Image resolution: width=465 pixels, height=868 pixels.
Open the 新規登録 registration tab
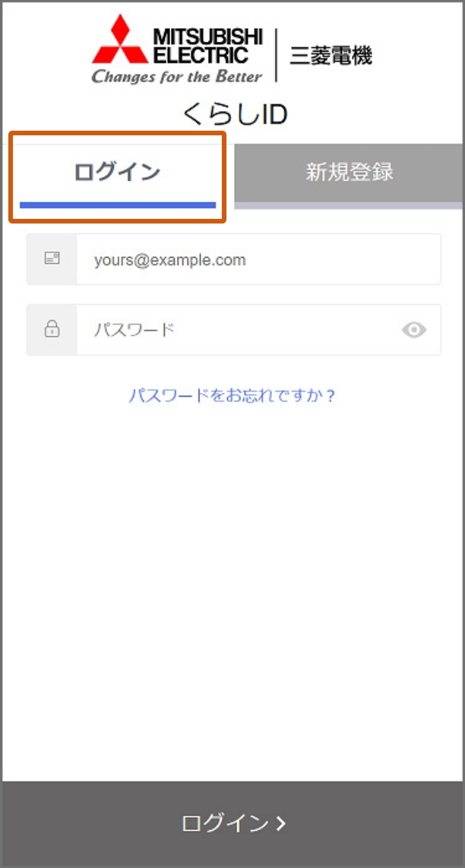click(350, 173)
